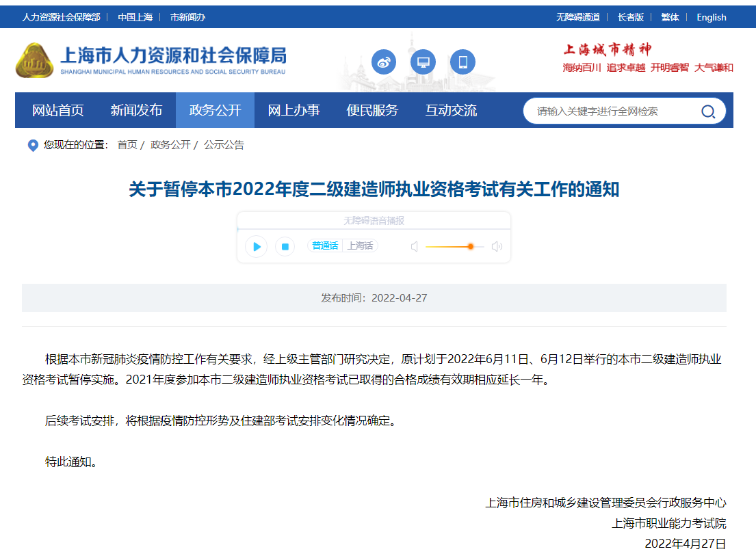Click the high volume speaker icon
The width and height of the screenshot is (756, 558).
(497, 246)
